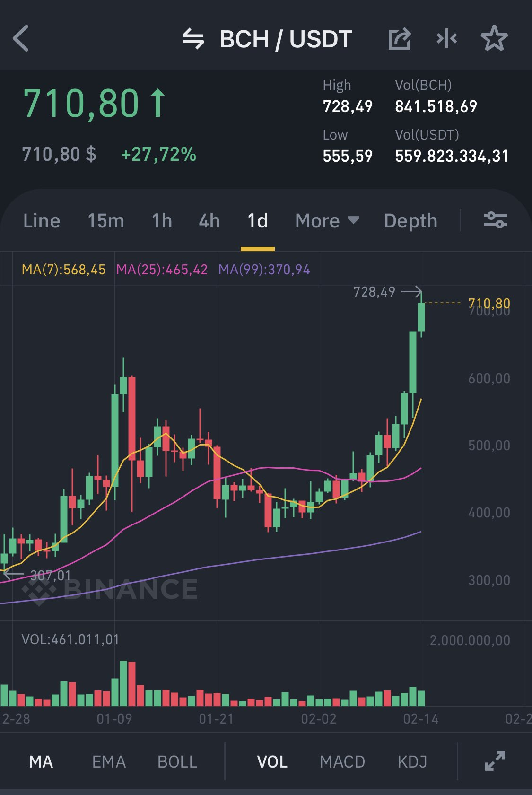Viewport: 532px width, 795px height.
Task: Open chart settings sliders icon
Action: (495, 220)
